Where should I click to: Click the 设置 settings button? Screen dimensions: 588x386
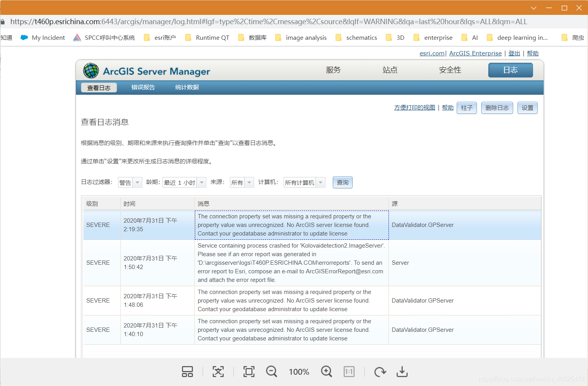(527, 108)
